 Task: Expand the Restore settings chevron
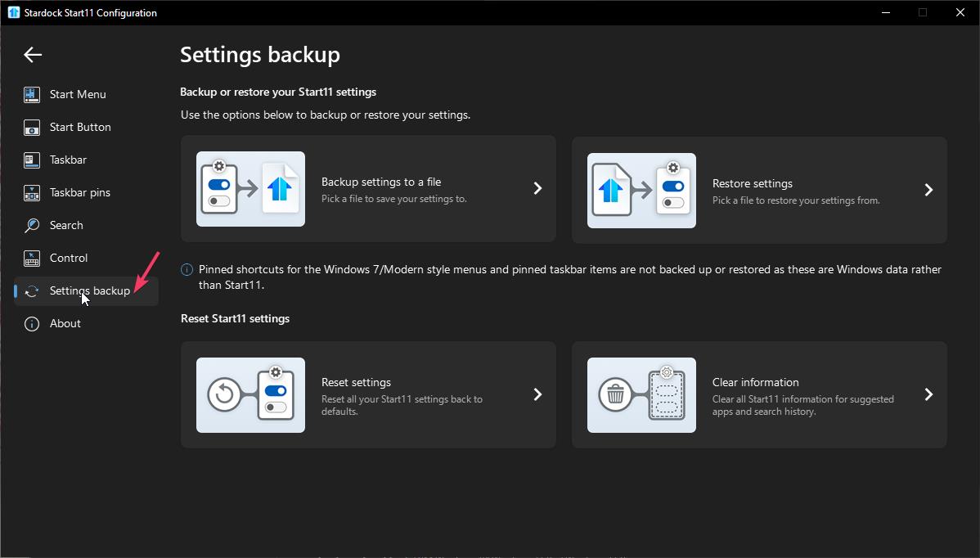pyautogui.click(x=928, y=190)
